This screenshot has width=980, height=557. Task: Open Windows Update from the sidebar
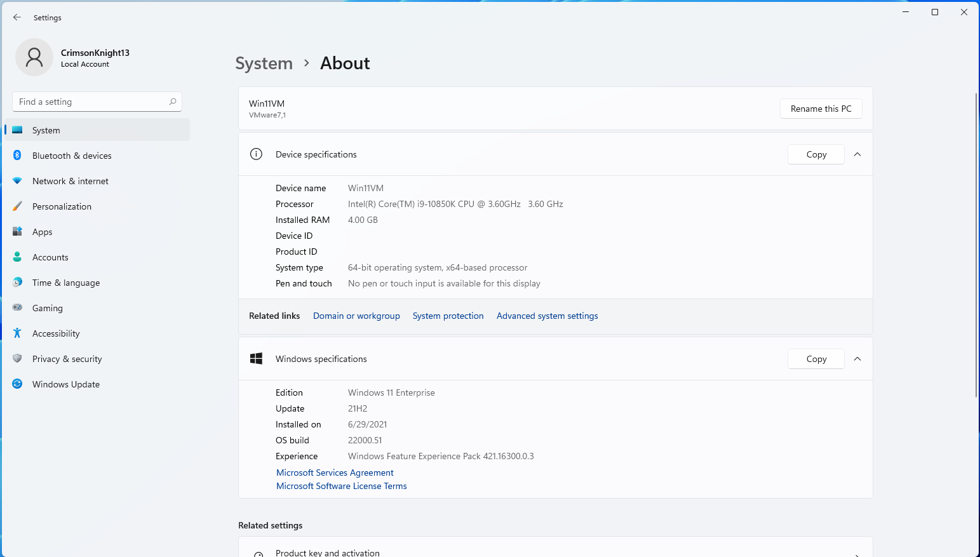coord(65,384)
